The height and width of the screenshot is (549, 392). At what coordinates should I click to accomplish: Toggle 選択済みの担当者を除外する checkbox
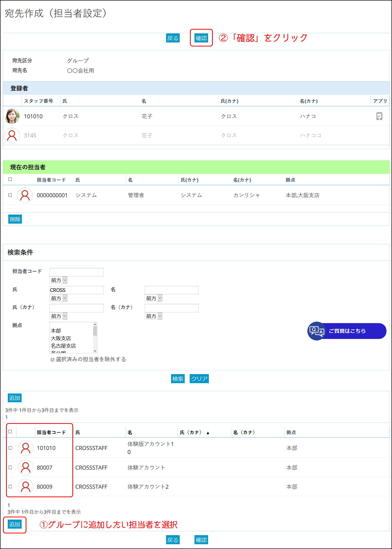tap(53, 360)
